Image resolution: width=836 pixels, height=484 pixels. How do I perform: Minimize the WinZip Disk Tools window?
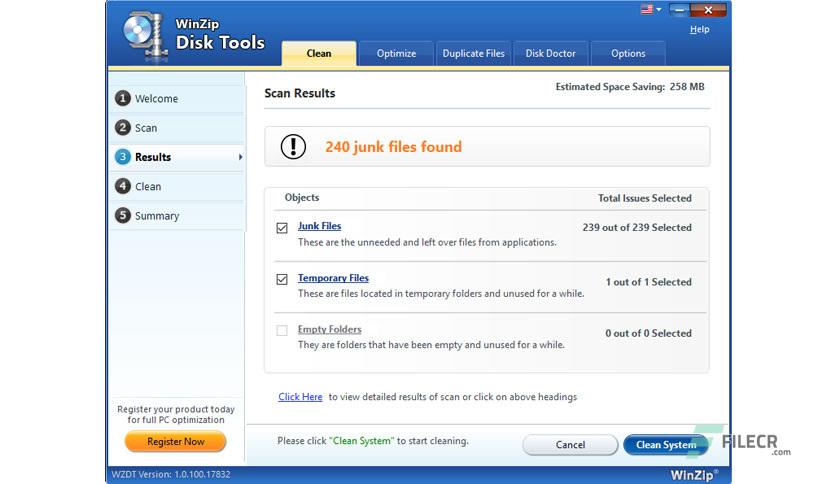click(x=679, y=10)
